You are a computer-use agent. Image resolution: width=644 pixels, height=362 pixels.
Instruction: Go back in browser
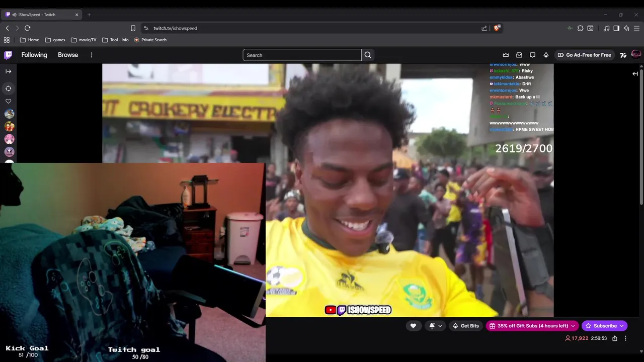7,28
